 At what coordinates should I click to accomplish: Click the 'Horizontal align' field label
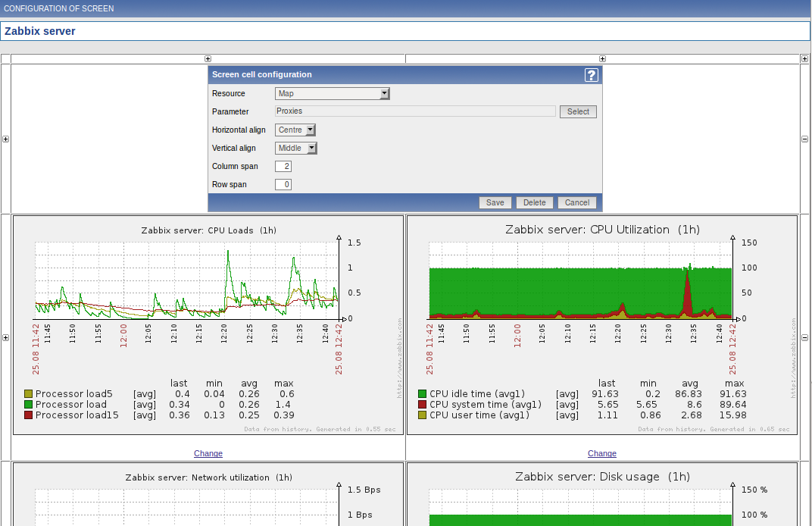coord(239,130)
